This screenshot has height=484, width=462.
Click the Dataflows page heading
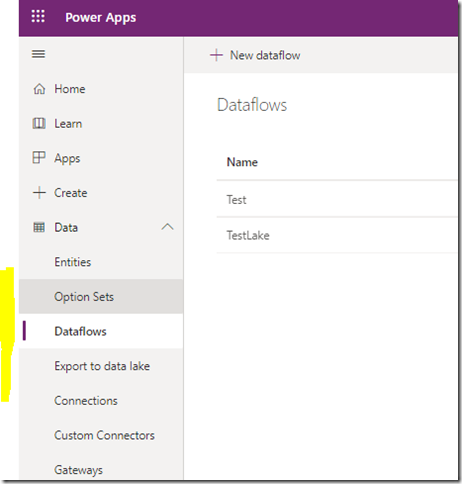[252, 105]
